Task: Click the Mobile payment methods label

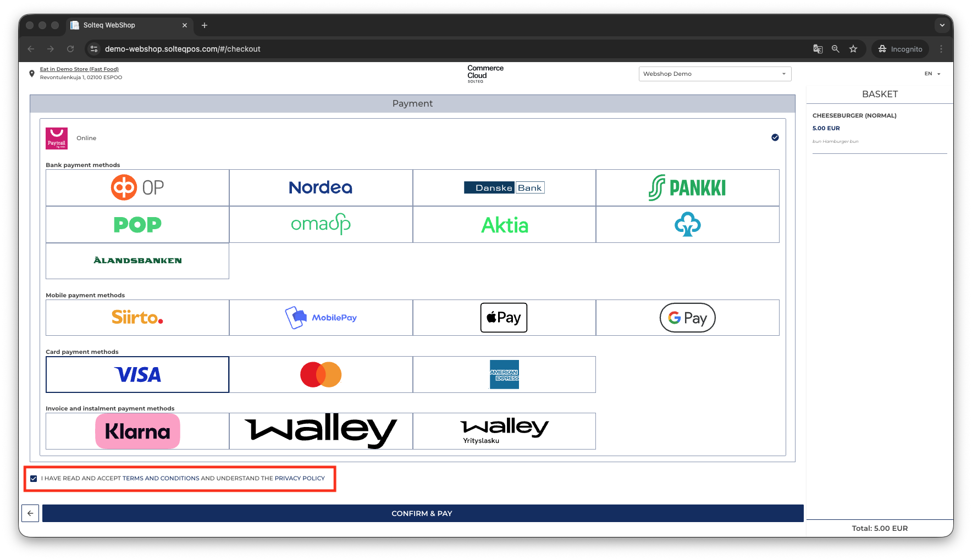Action: pyautogui.click(x=85, y=296)
